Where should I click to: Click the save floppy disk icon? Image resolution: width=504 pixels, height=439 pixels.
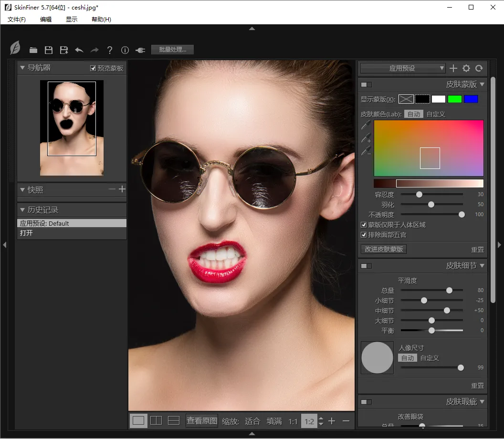click(x=48, y=50)
